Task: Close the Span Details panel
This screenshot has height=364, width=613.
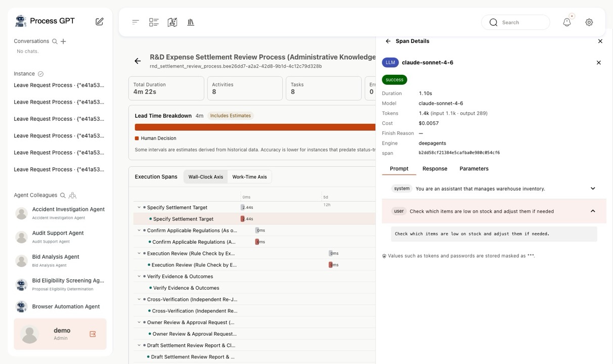Action: (600, 41)
